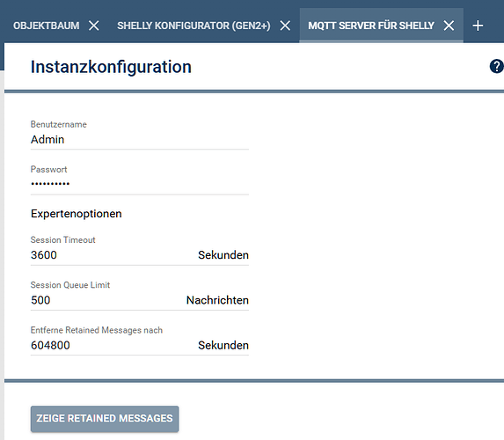Switch to Shelly Konfigurator (Gen2+) tab
The height and width of the screenshot is (440, 504).
tap(194, 26)
